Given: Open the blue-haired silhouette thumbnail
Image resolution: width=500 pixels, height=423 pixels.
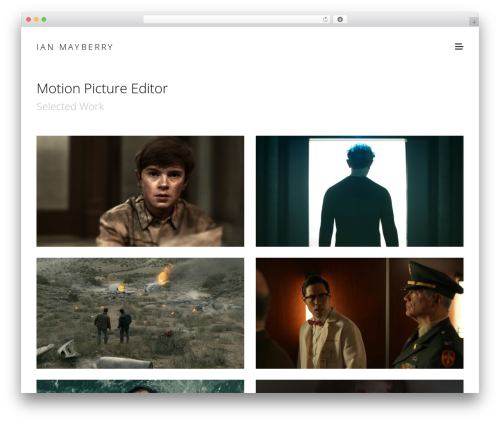Looking at the screenshot, I should 359,191.
